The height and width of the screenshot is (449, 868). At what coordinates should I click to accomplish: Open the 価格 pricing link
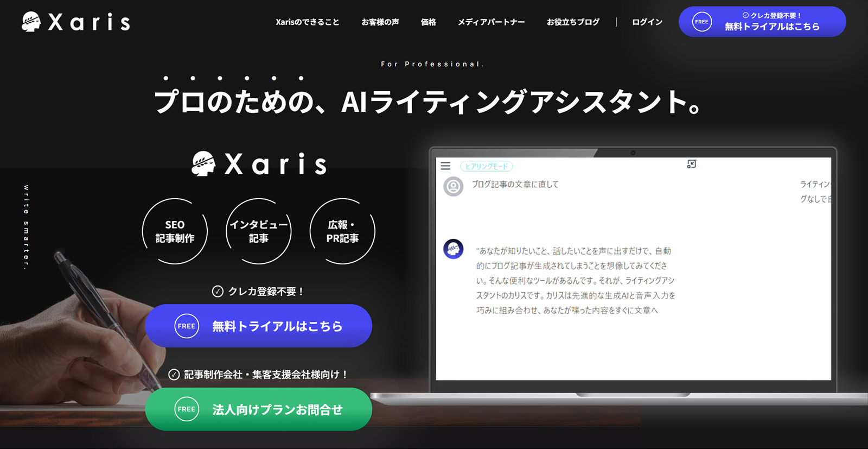(428, 22)
